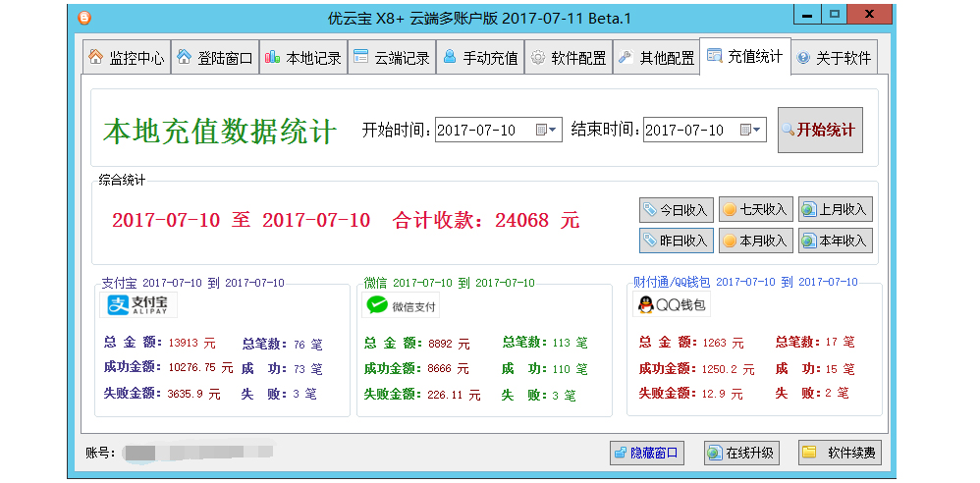Open the 关于软件 tab
Image resolution: width=980 pixels, height=483 pixels.
(835, 58)
